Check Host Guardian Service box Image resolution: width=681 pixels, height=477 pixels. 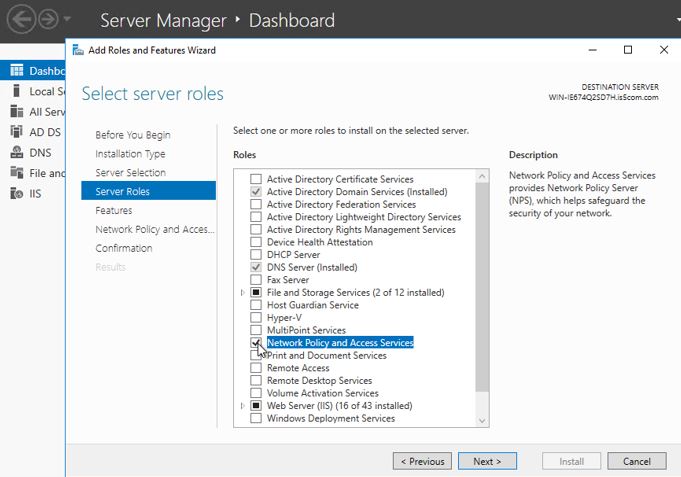[256, 305]
